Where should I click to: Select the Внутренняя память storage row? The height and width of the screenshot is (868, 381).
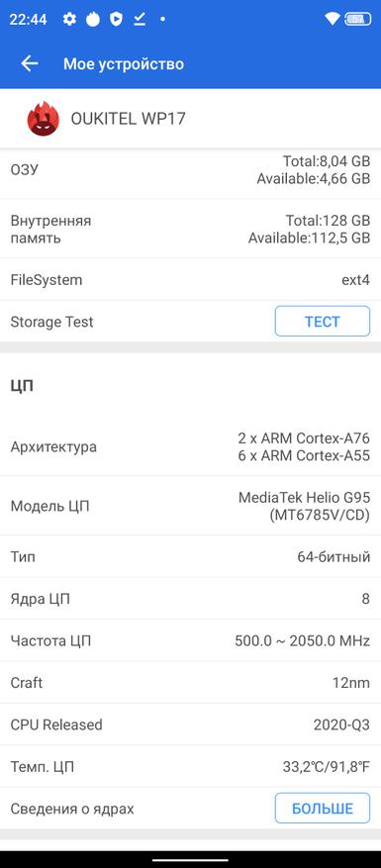click(x=190, y=230)
